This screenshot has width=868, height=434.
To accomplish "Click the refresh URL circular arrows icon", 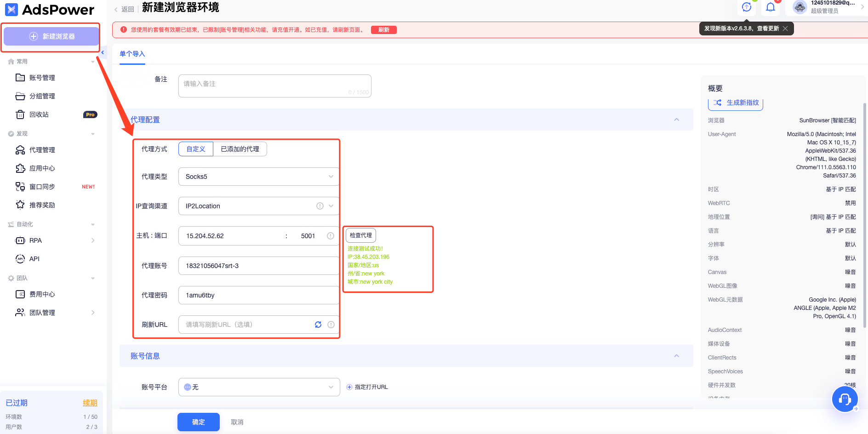I will point(318,325).
